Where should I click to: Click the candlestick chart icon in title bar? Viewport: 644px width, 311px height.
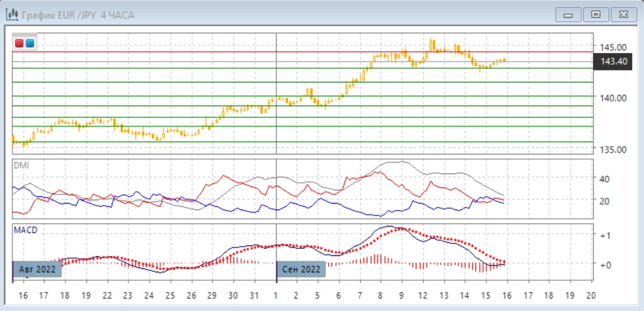coord(11,14)
